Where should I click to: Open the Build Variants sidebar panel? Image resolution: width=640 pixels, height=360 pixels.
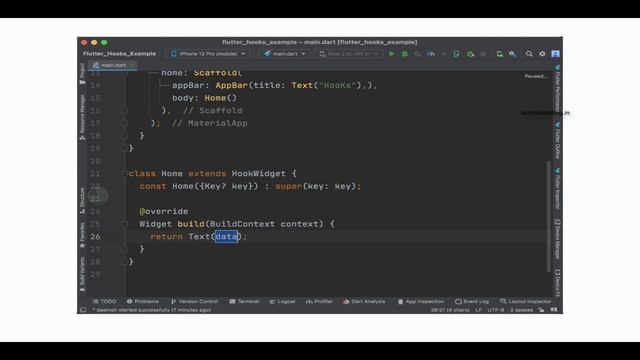point(82,274)
